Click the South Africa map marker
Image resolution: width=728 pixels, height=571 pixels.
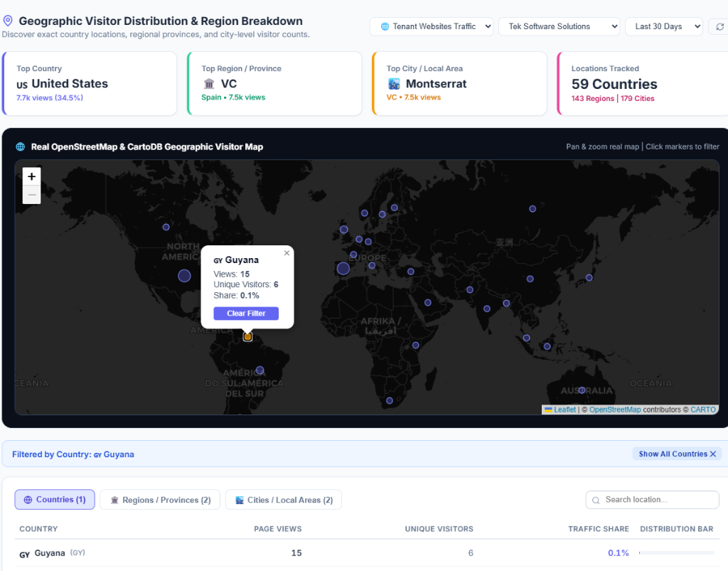pos(390,400)
